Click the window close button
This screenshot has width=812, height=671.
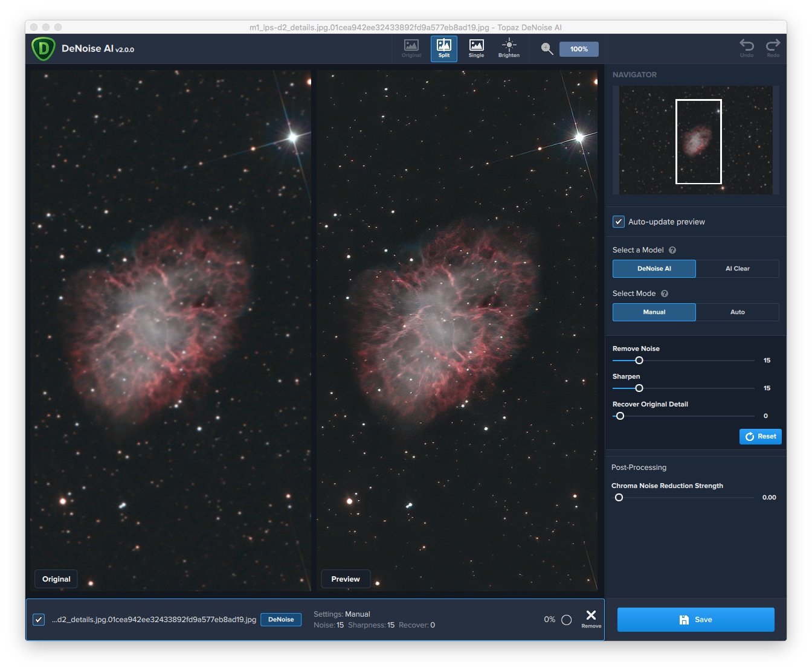34,27
